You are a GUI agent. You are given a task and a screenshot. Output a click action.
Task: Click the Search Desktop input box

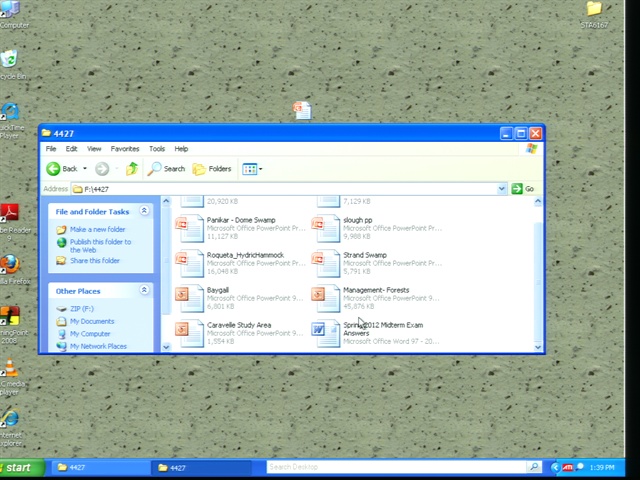coord(396,467)
